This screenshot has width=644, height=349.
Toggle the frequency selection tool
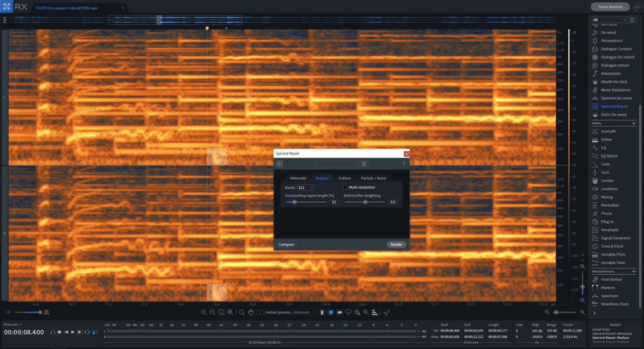(x=340, y=312)
